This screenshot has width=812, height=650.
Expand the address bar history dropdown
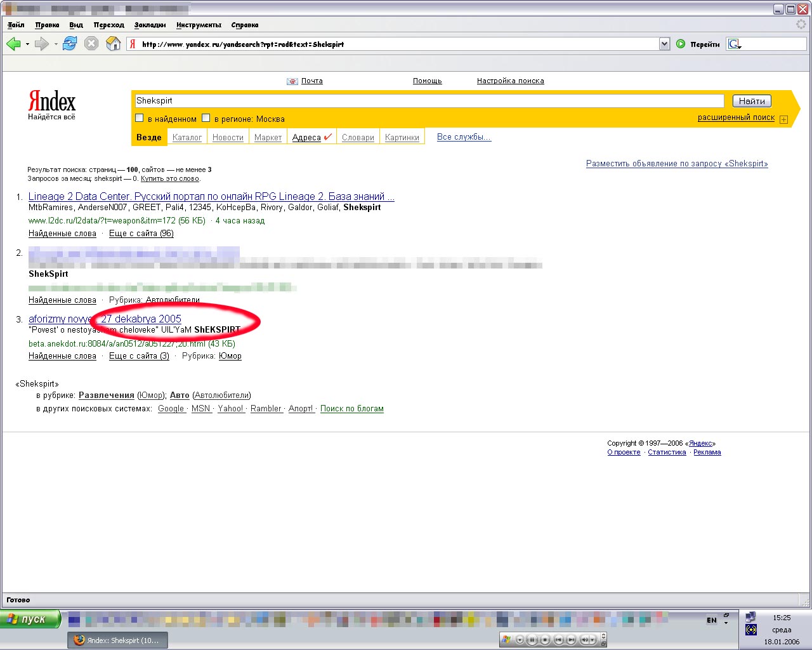pos(664,44)
